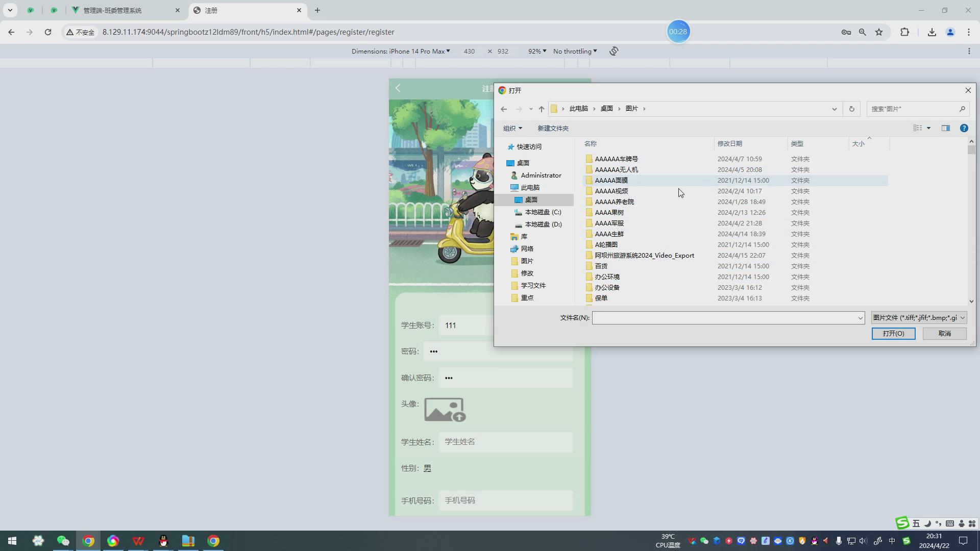Image resolution: width=980 pixels, height=551 pixels.
Task: Bookmark page with the star icon
Action: pyautogui.click(x=879, y=32)
